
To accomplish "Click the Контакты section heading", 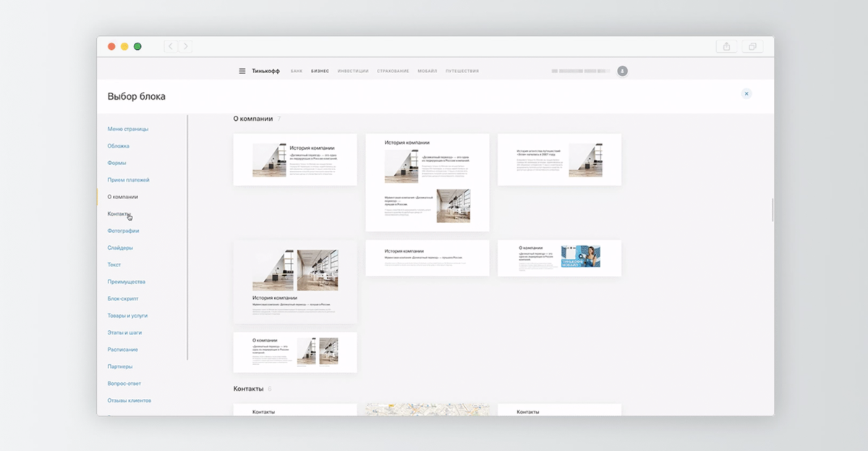I will pos(249,389).
